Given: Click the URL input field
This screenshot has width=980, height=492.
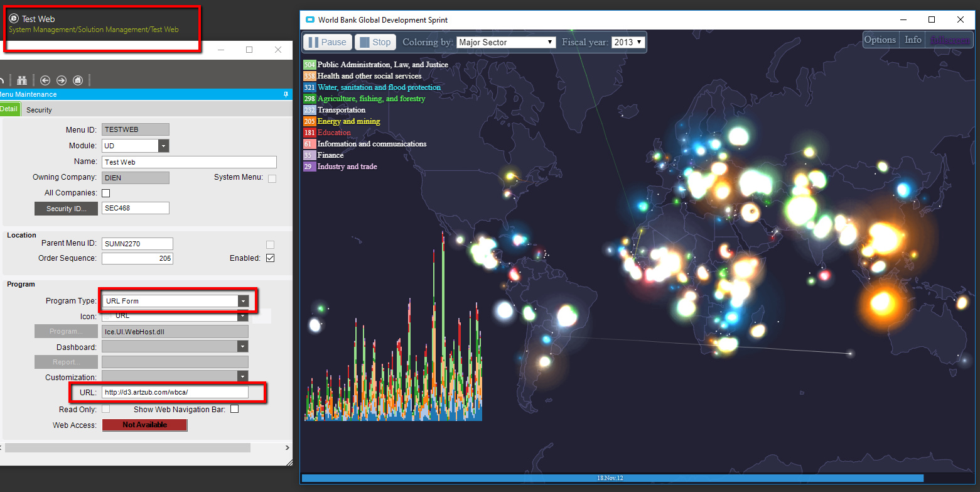Looking at the screenshot, I should pyautogui.click(x=175, y=392).
